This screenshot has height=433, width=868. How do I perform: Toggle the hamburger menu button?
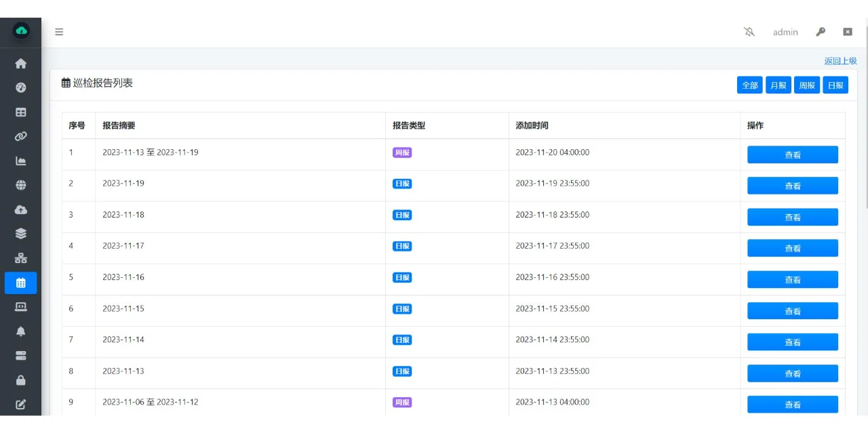[59, 32]
